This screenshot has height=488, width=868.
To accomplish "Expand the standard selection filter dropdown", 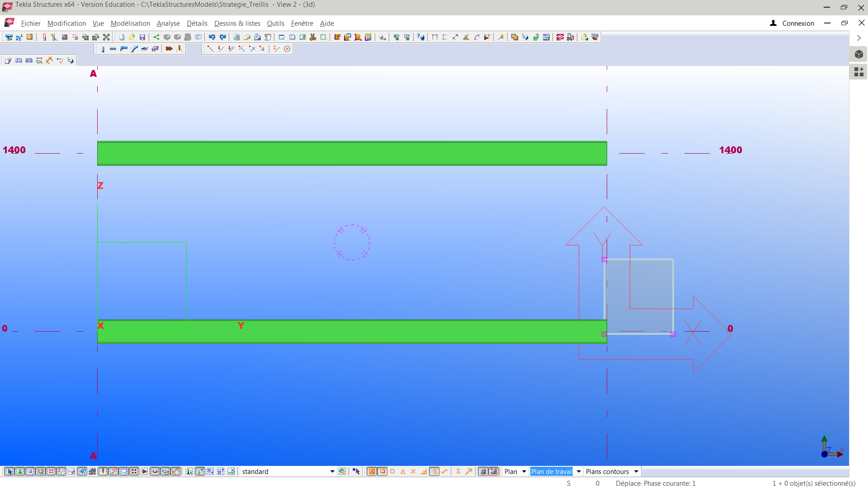I will click(x=332, y=471).
